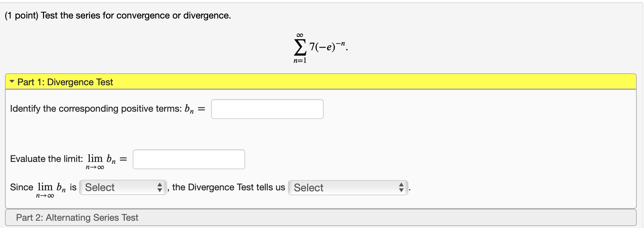This screenshot has width=644, height=228.
Task: Collapse Part 1 using the disclosure triangle
Action: click(12, 82)
